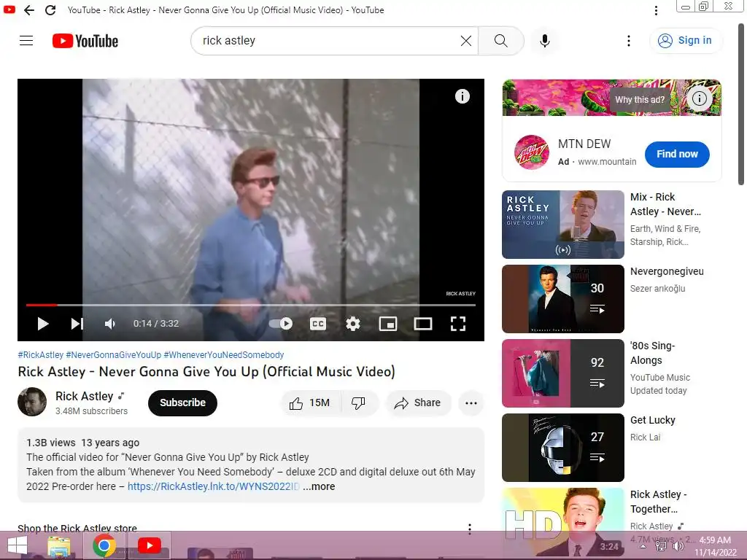
Task: Open the Windows Start menu
Action: pyautogui.click(x=18, y=545)
